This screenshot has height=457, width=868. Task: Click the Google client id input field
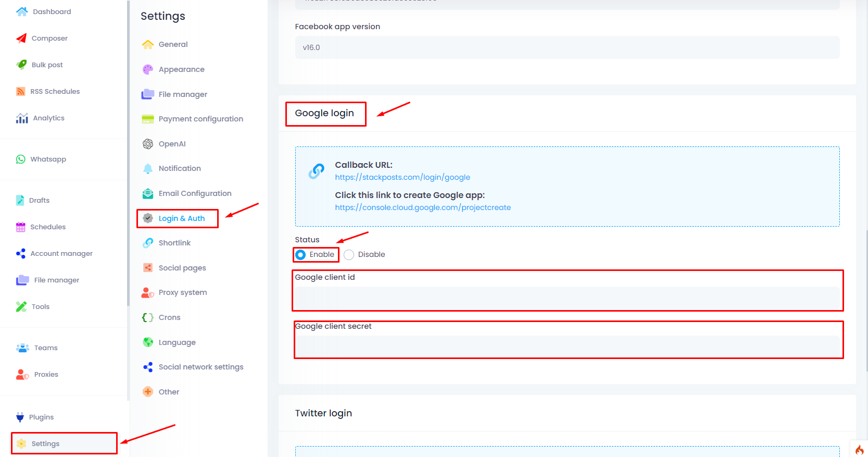coord(567,298)
